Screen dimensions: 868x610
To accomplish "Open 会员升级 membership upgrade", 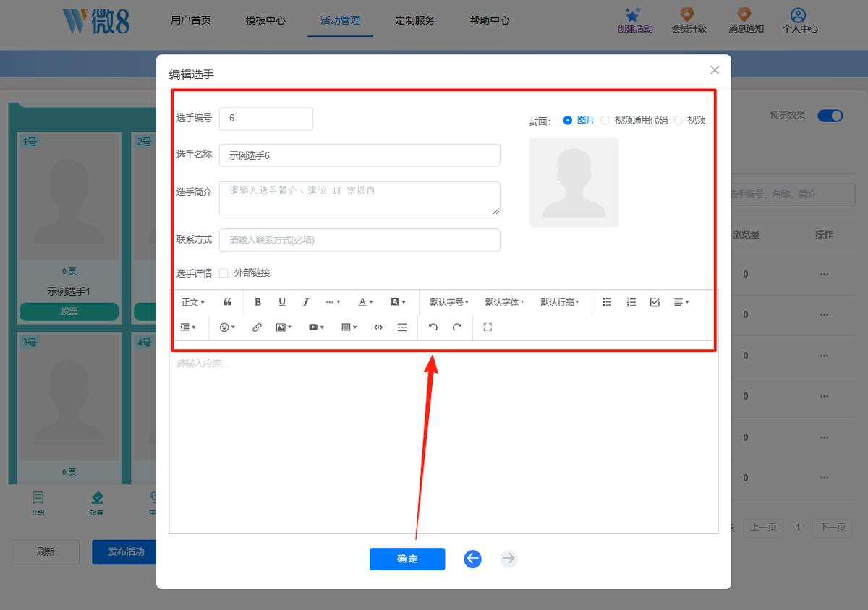I will pos(689,22).
